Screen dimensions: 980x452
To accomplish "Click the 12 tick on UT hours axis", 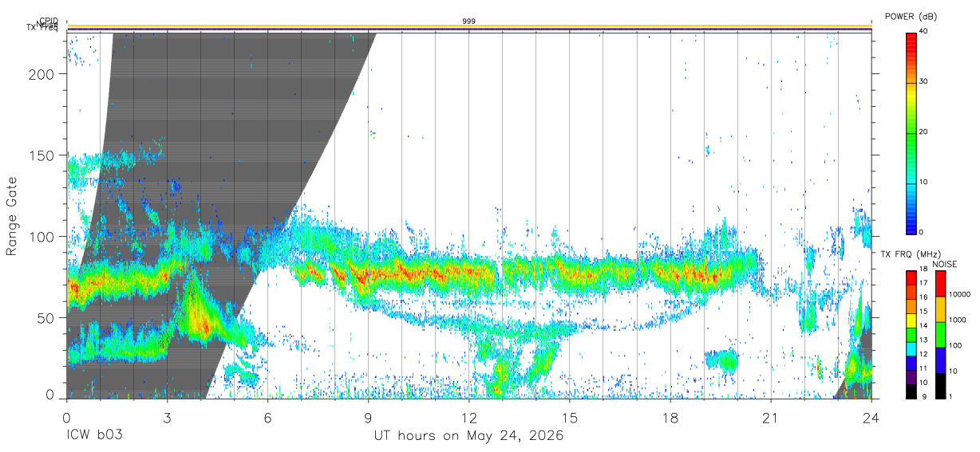I will click(468, 418).
